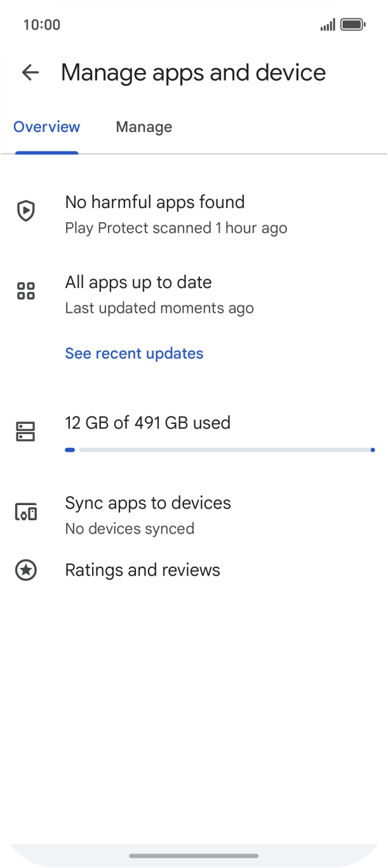Tap the Manage apps and device title
Viewport: 388px width, 868px height.
click(x=194, y=73)
